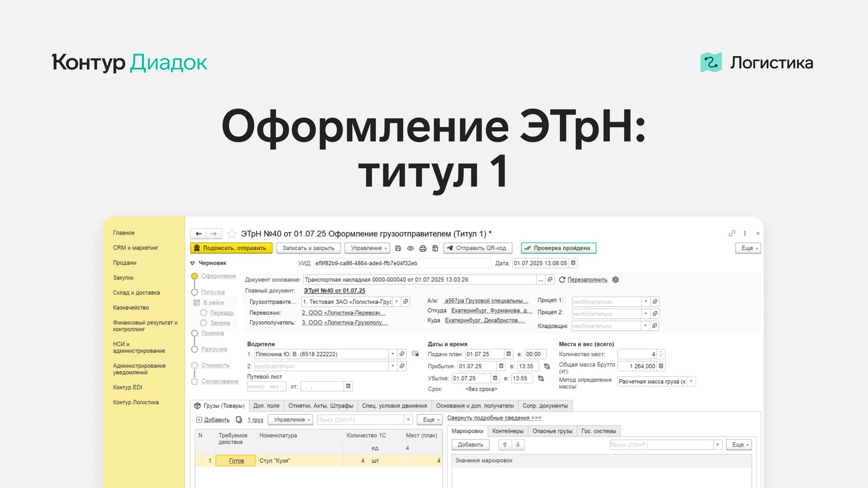Screen dimensions: 868x488
Task: Click the Перезаполнить link
Action: click(587, 280)
